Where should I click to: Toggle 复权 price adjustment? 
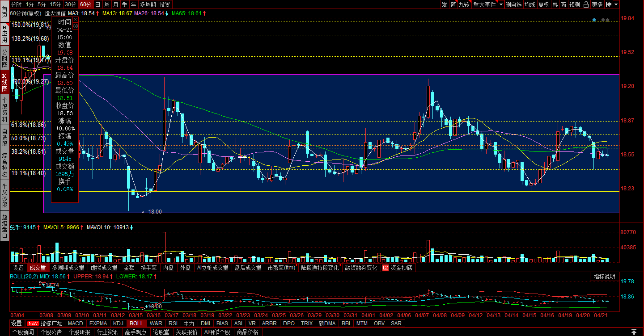(x=543, y=4)
